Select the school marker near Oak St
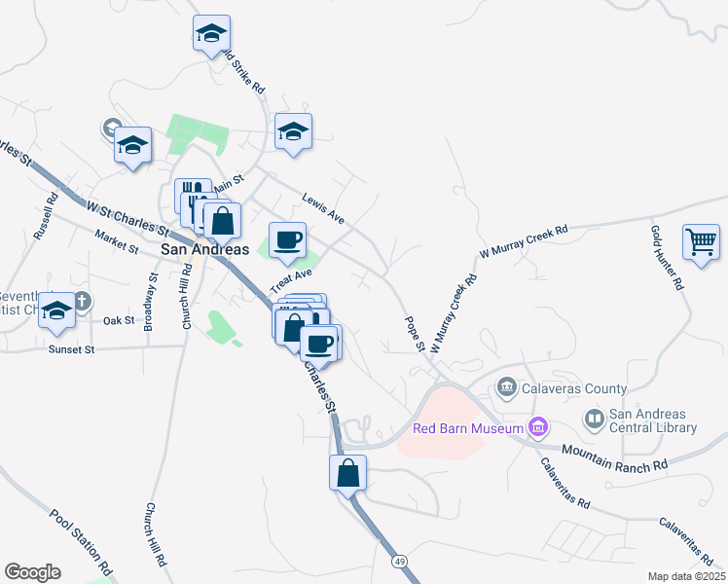Screen dimensions: 728x584 click(56, 310)
